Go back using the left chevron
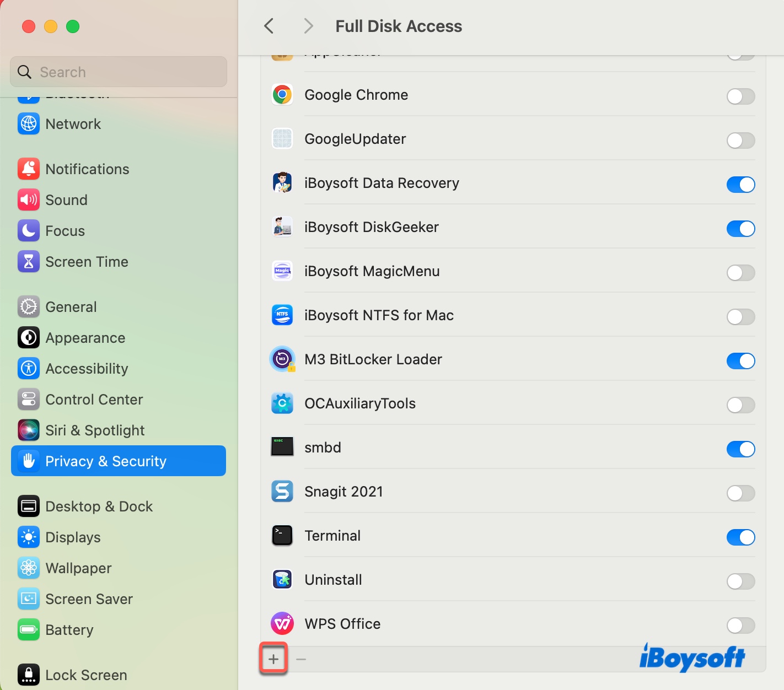The width and height of the screenshot is (784, 690). click(269, 26)
